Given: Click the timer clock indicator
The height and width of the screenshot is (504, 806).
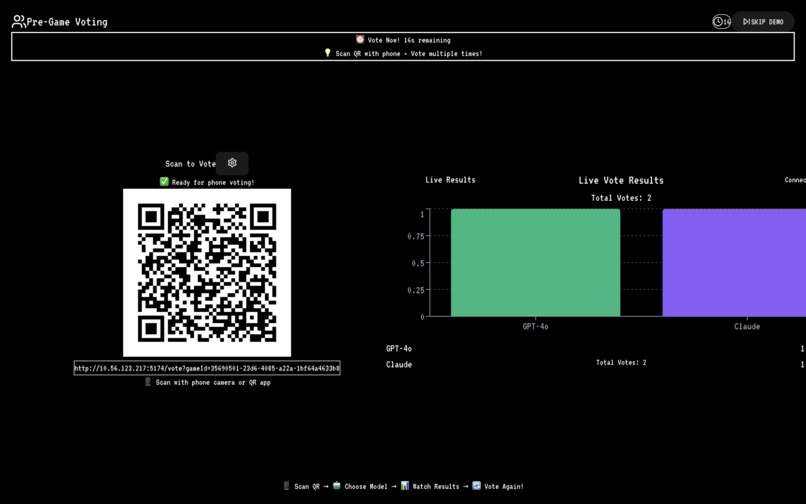Looking at the screenshot, I should (x=721, y=22).
